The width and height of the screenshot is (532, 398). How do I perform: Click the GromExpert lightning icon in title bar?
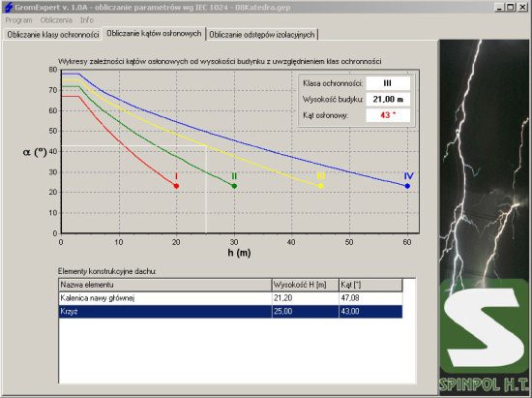[x=8, y=7]
